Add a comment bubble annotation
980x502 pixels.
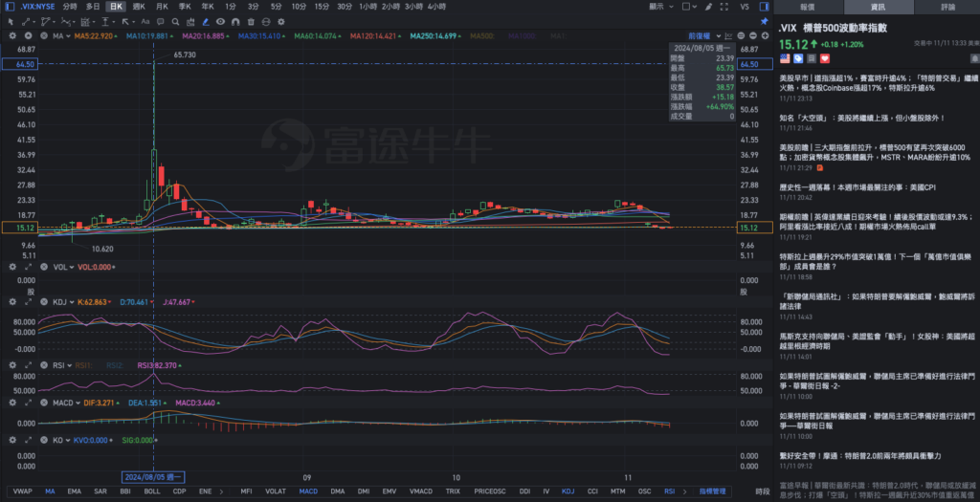point(161,22)
